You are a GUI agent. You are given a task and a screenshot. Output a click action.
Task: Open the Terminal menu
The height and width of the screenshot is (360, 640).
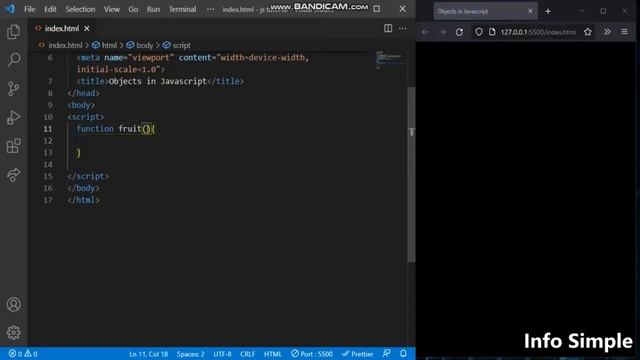[182, 9]
